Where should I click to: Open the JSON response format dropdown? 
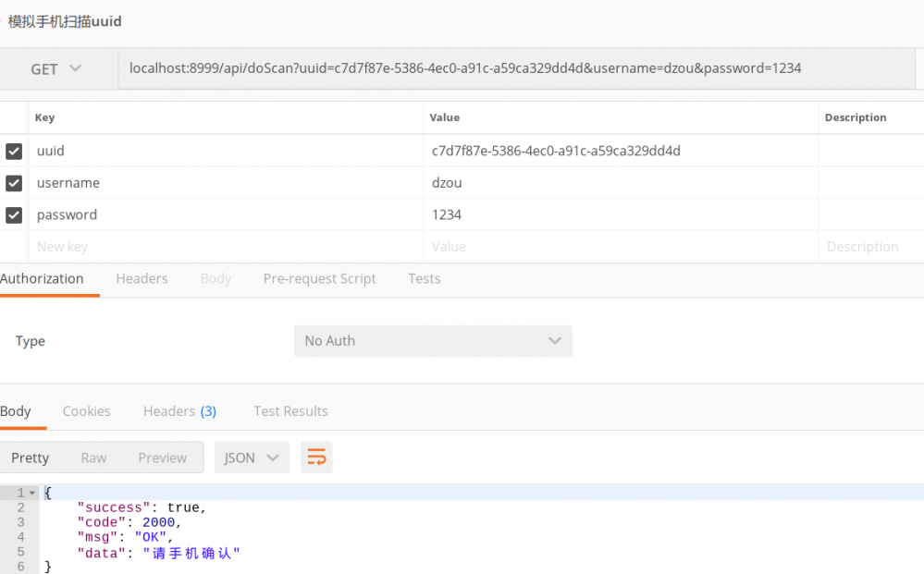coord(252,457)
